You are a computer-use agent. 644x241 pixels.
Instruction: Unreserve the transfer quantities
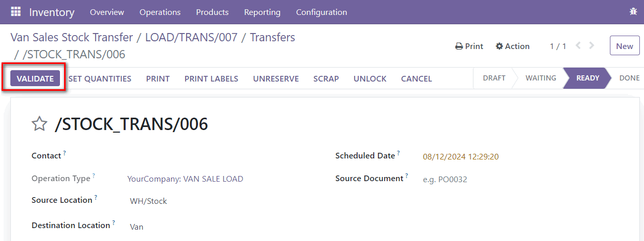(x=276, y=78)
